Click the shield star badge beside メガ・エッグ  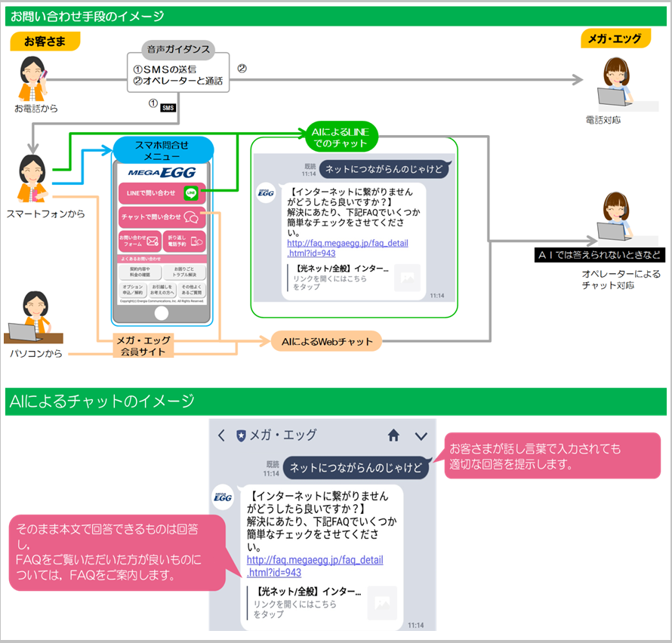[x=241, y=435]
